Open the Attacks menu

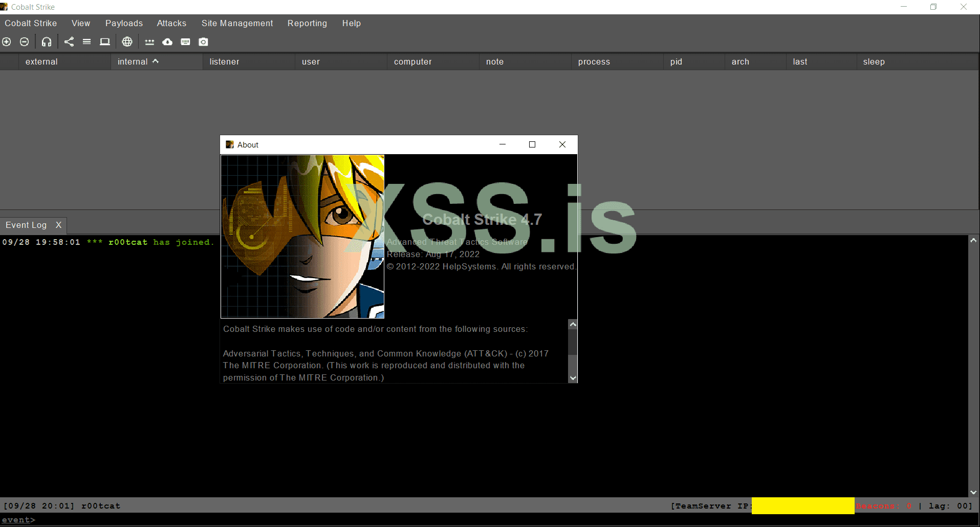click(x=171, y=23)
